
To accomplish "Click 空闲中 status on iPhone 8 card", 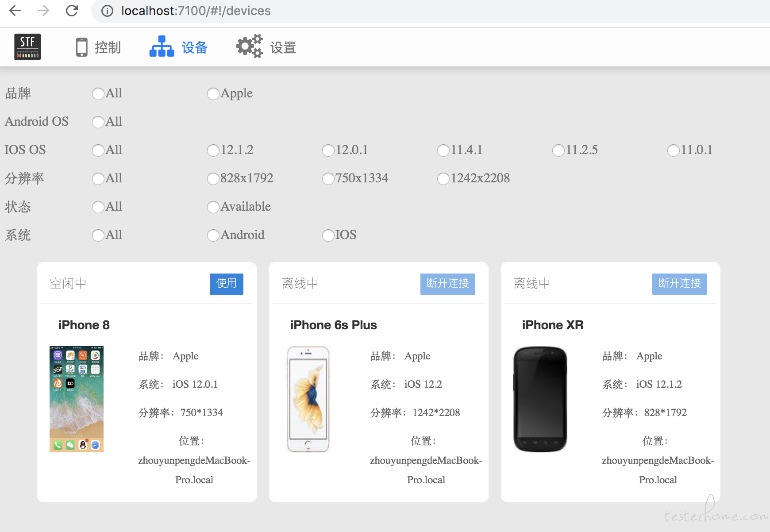I will tap(68, 283).
